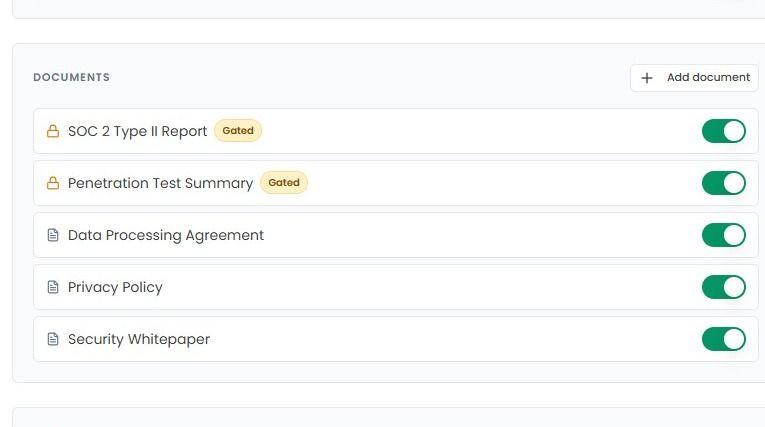The image size is (765, 427).
Task: Click the lock icon beside SOC 2 Type II Report
Action: pyautogui.click(x=53, y=131)
